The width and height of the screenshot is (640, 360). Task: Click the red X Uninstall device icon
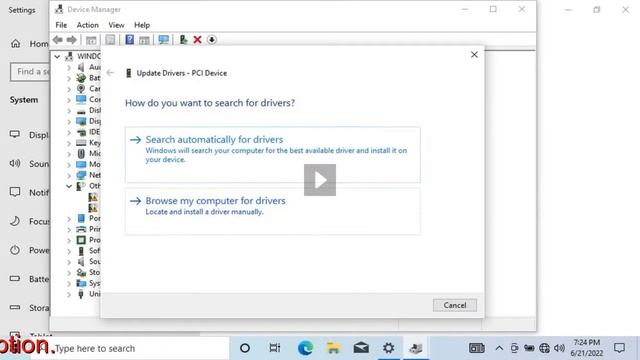click(x=198, y=40)
